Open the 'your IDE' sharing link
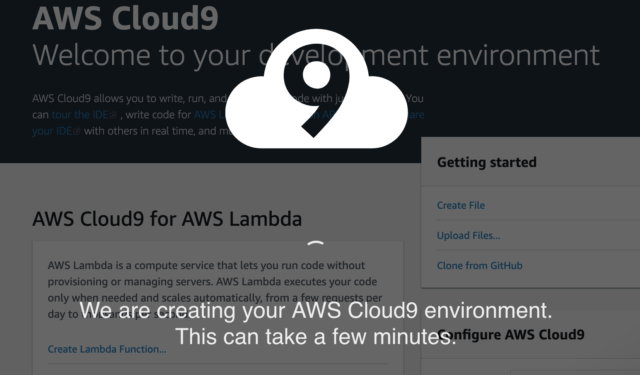 tap(52, 131)
